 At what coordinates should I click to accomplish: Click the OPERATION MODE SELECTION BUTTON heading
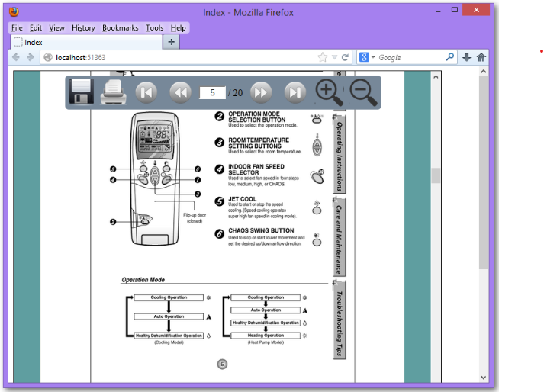pos(256,117)
